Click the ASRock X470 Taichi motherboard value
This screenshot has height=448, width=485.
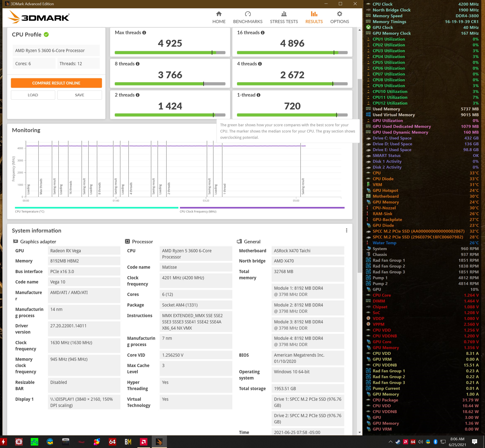(x=308, y=251)
